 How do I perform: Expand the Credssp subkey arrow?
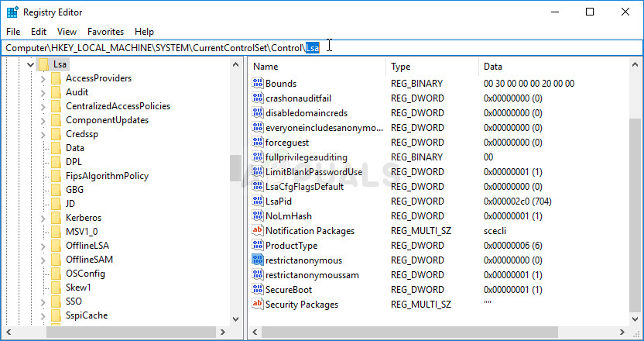point(43,134)
